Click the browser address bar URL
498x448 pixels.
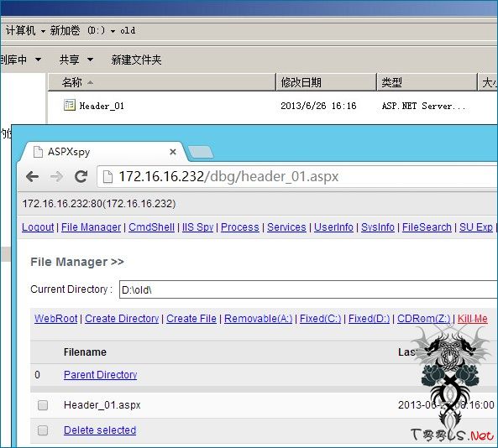pos(228,176)
